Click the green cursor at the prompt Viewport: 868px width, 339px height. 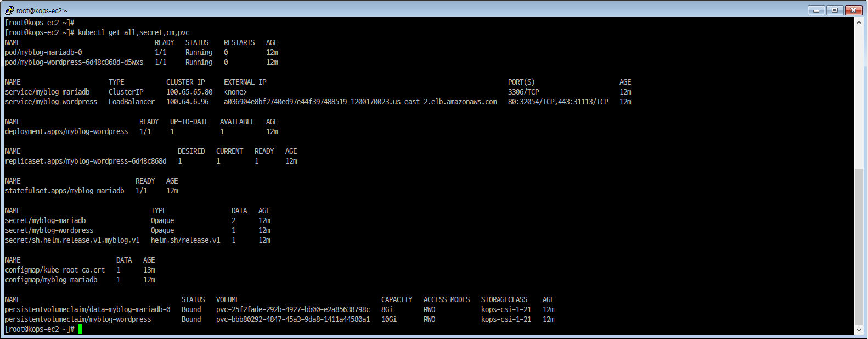[80, 329]
